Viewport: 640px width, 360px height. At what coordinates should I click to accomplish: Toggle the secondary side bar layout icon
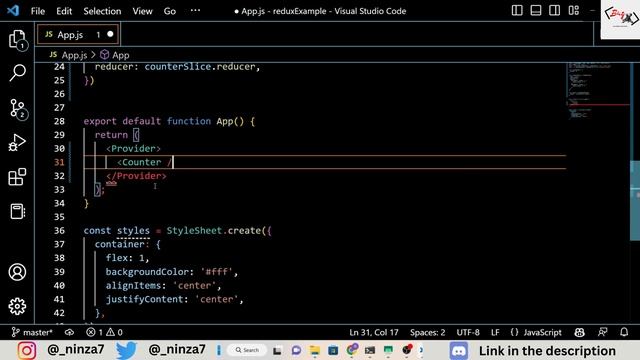[554, 11]
